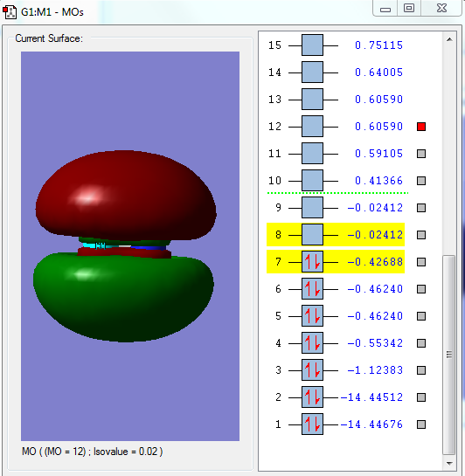Click the paired-electron box of orbital 1
Image resolution: width=465 pixels, height=476 pixels.
pos(312,424)
